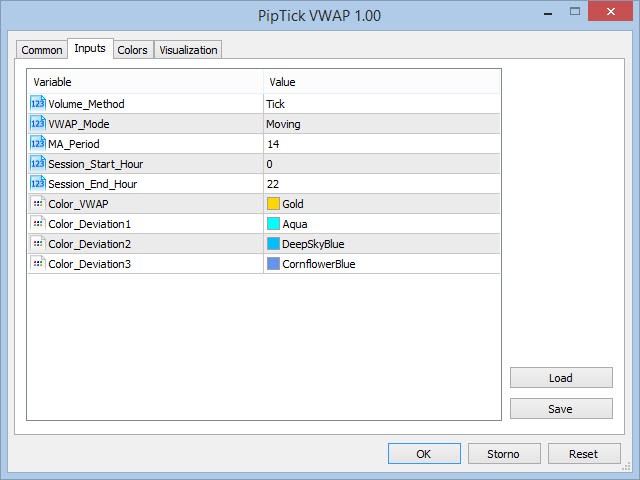The height and width of the screenshot is (480, 640).
Task: Click the VWAP_Mode variable type icon
Action: coord(38,123)
